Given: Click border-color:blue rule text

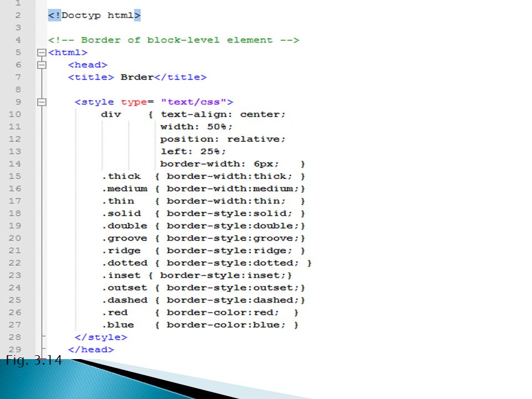Looking at the screenshot, I should point(226,325).
